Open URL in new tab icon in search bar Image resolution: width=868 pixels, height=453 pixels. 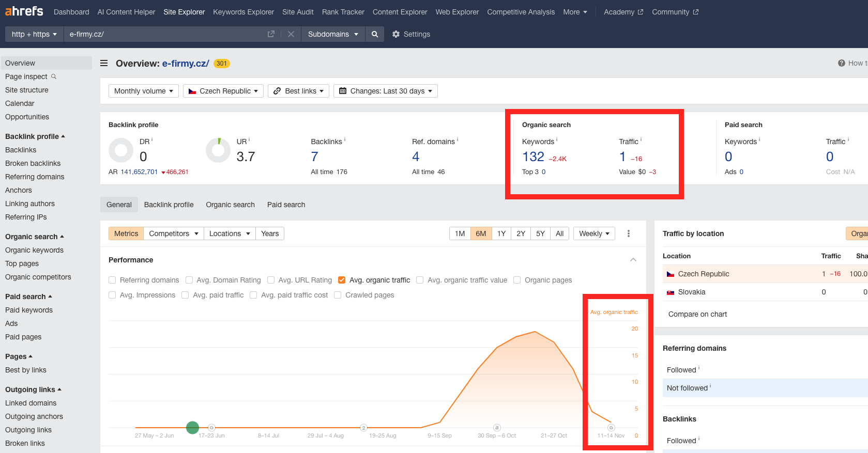coord(271,34)
